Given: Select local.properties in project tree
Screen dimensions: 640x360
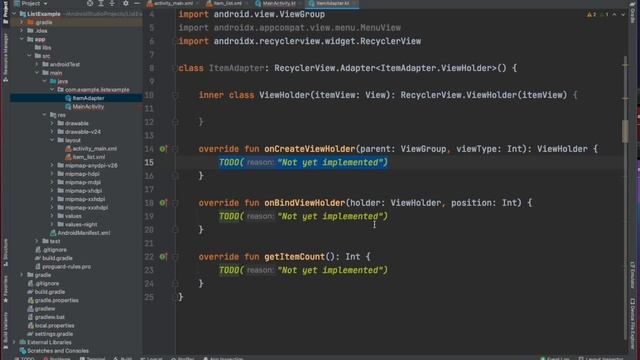Looking at the screenshot, I should tap(51, 325).
